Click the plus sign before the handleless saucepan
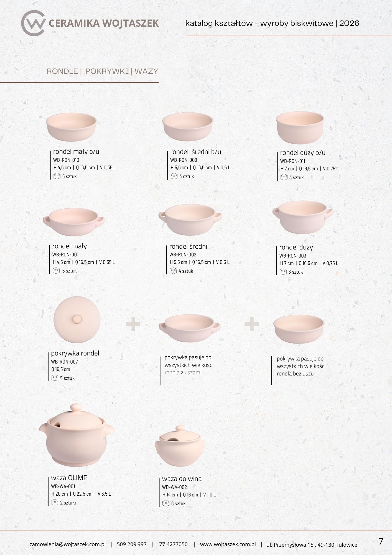392x555 pixels. (x=252, y=324)
